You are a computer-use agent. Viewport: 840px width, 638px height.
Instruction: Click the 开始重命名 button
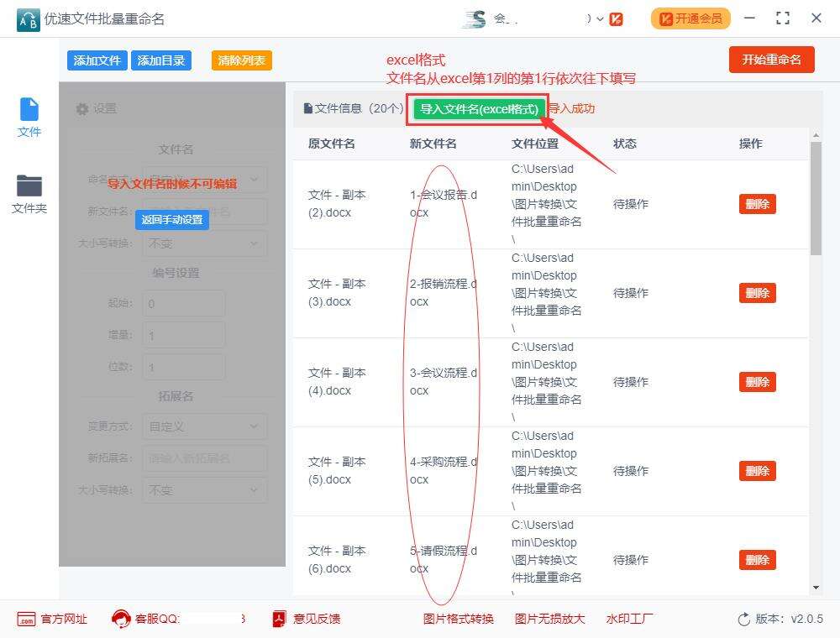tap(771, 60)
